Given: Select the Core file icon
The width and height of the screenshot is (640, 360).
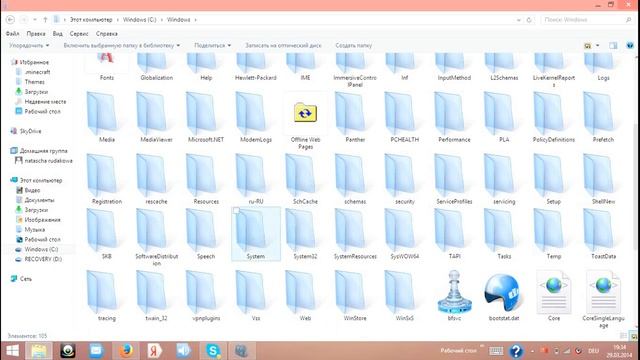Looking at the screenshot, I should (x=554, y=292).
